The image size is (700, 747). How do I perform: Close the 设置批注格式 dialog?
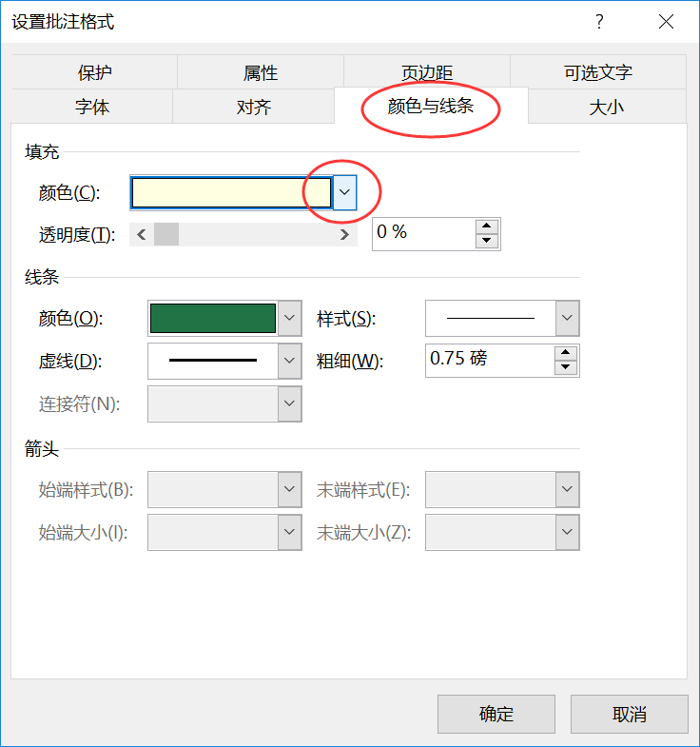666,22
